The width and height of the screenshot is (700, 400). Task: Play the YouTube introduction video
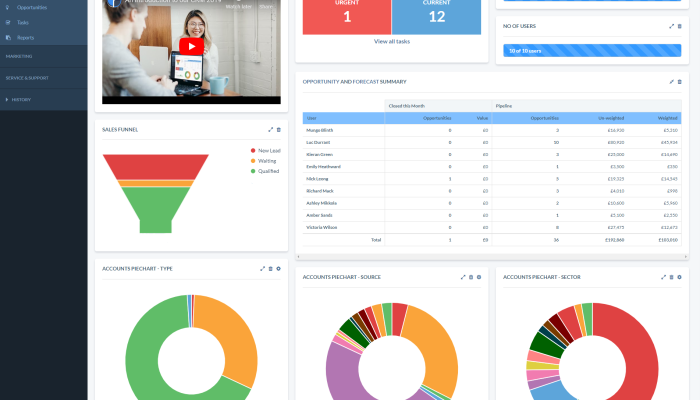(191, 45)
